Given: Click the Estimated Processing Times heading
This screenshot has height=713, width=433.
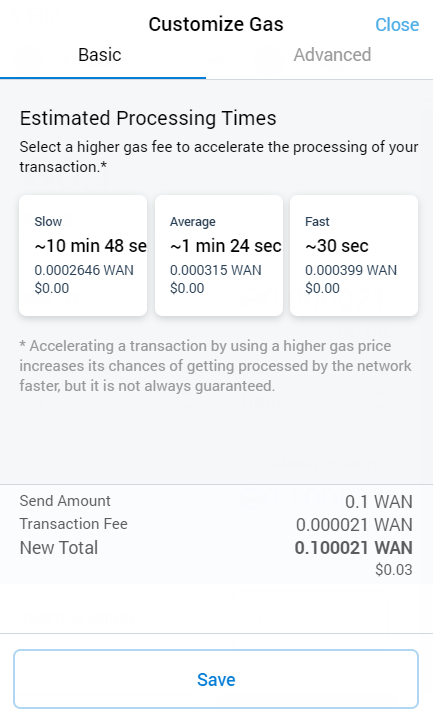Looking at the screenshot, I should point(148,119).
